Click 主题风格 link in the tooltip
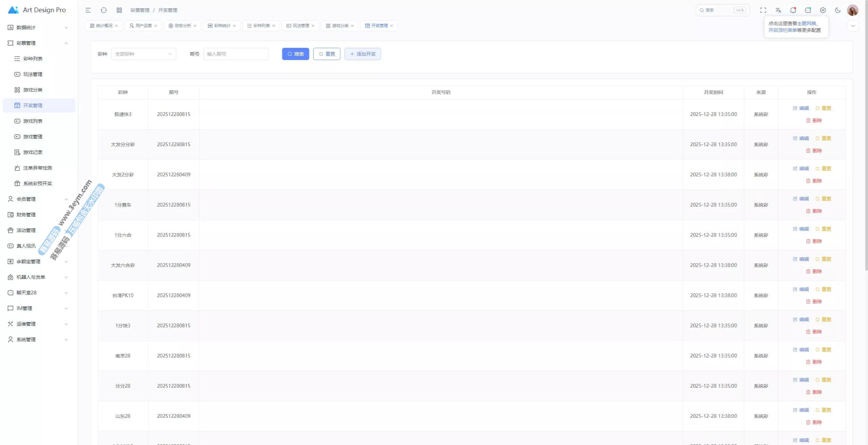Screen dimensions: 868x445 click(x=806, y=23)
